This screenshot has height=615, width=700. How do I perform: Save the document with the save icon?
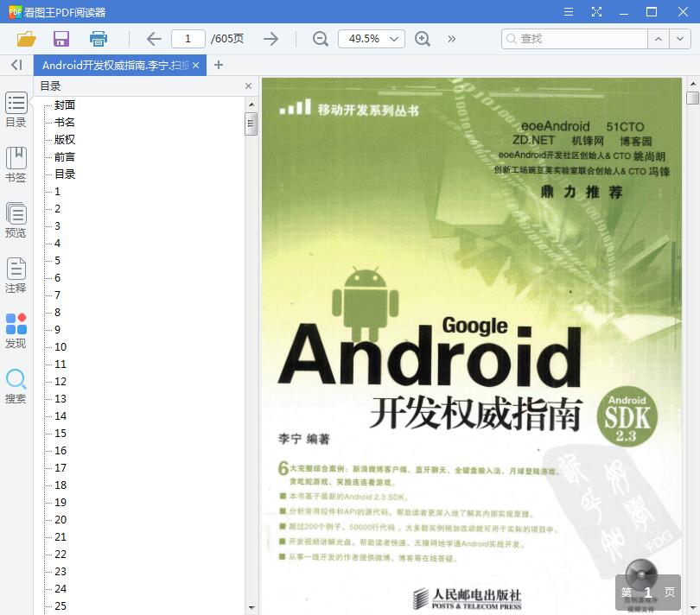60,39
